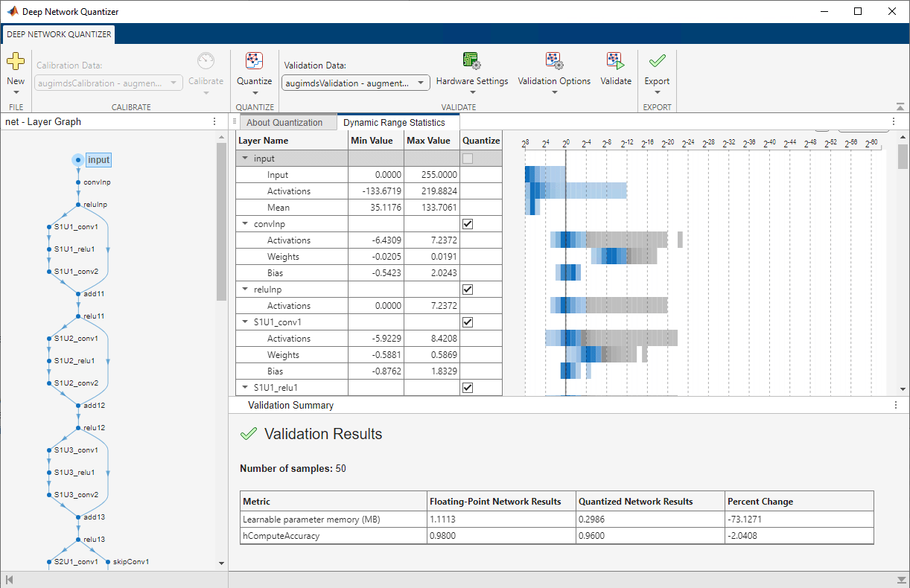Toggle Quantize checkbox for S1U1_conv1

tap(468, 322)
